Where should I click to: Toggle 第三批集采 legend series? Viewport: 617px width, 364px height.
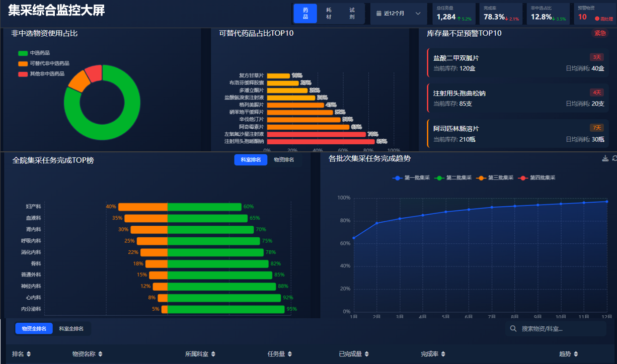(495, 178)
